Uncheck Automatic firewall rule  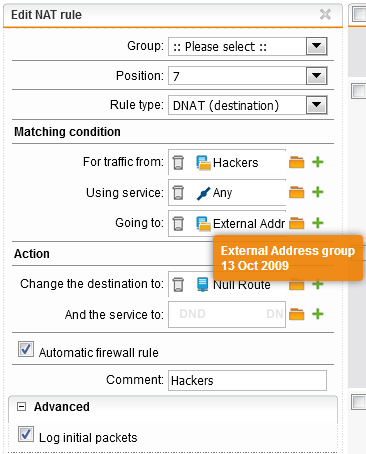click(x=26, y=349)
